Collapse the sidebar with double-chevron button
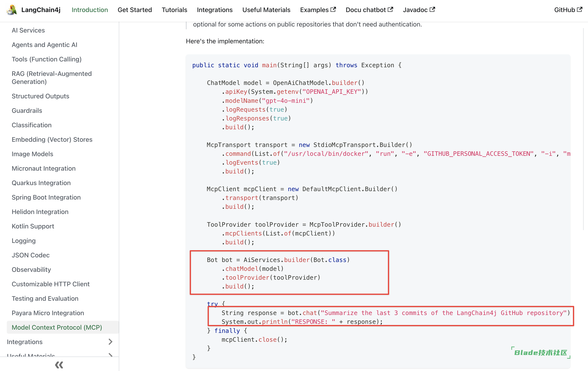 tap(59, 365)
